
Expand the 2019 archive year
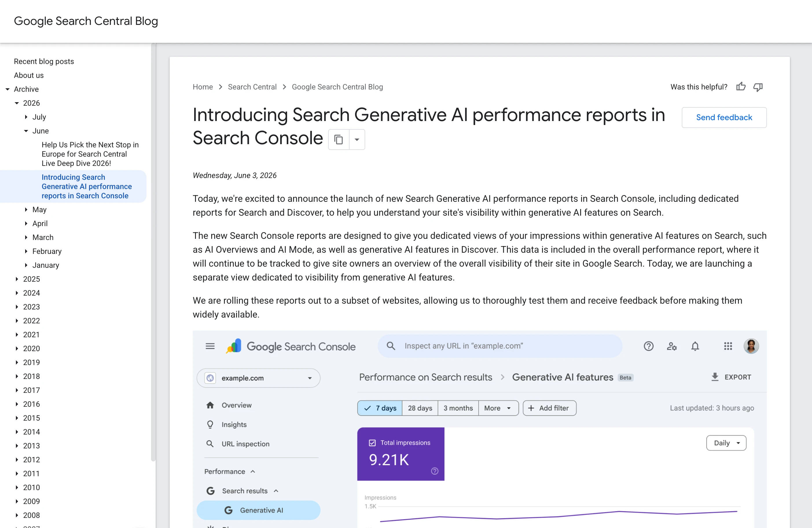click(17, 362)
